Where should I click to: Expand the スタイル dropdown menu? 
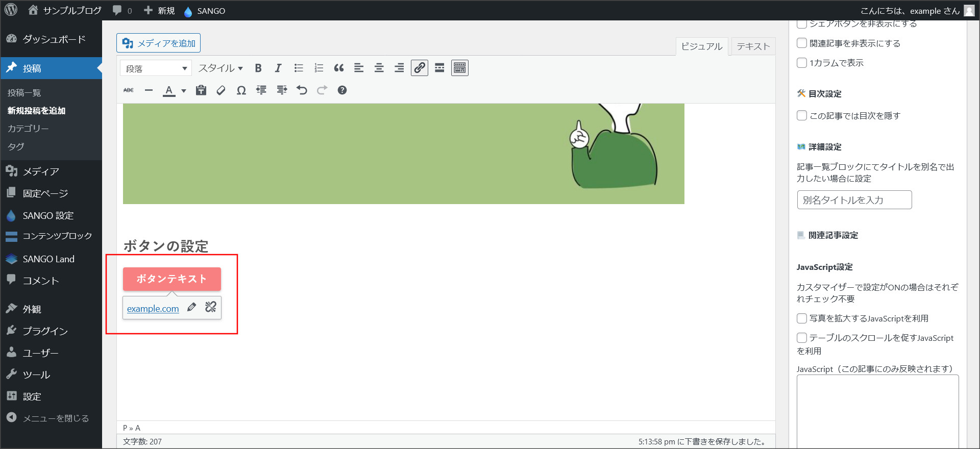pos(220,68)
